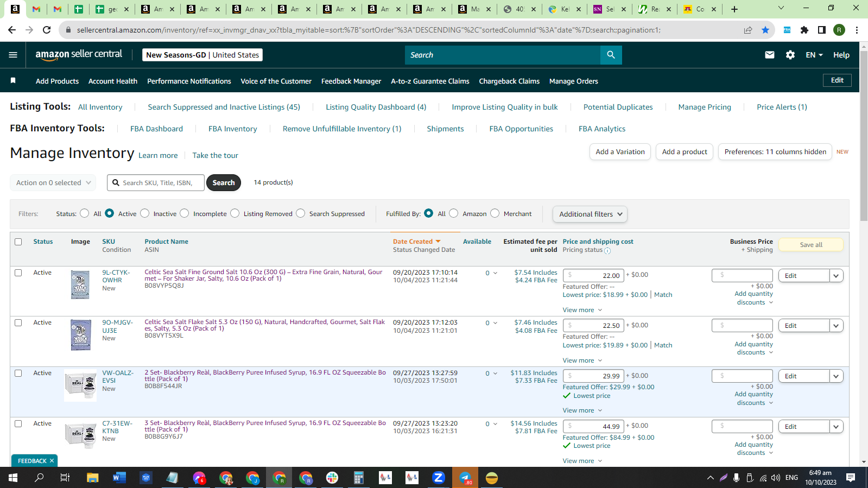This screenshot has height=488, width=868.
Task: Open Edit dropdown arrow for Celtic Flake Salt
Action: (837, 326)
